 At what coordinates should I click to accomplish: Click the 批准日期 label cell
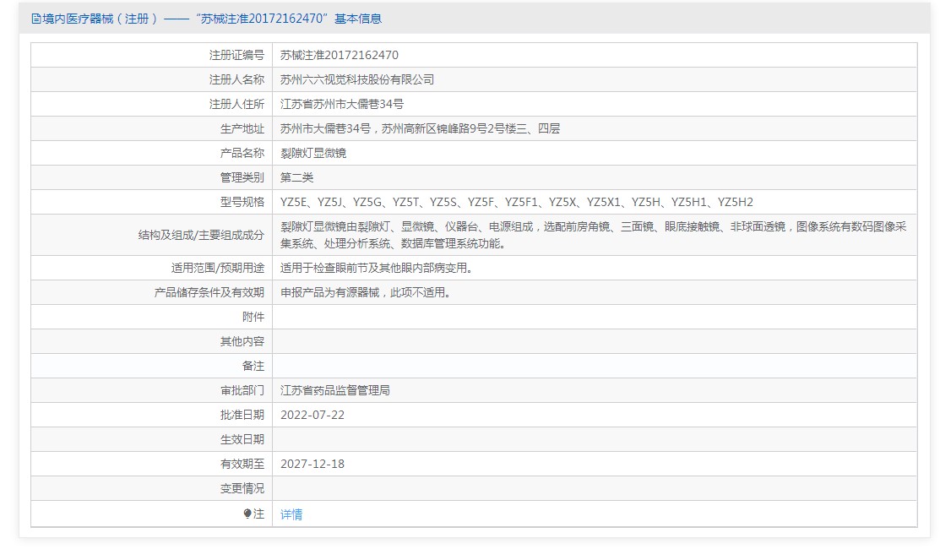(152, 416)
